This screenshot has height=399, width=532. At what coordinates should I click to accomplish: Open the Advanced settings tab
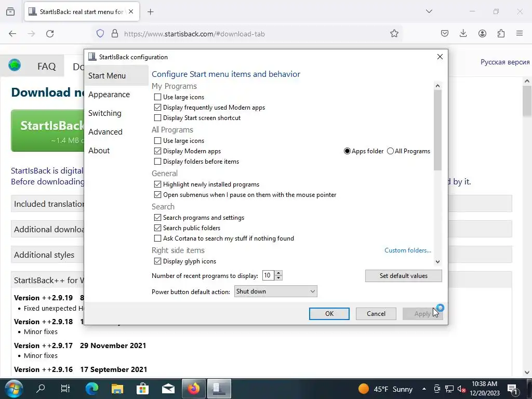pos(105,131)
